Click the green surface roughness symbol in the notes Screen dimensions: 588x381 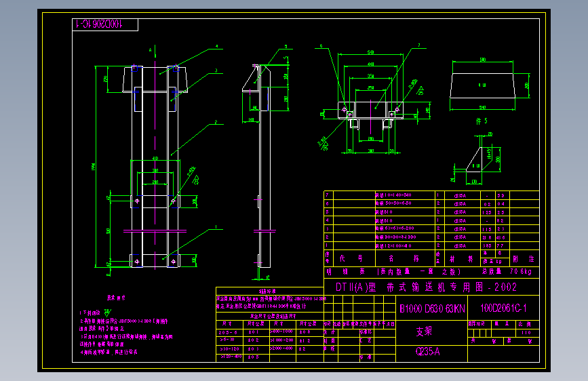pos(108,312)
